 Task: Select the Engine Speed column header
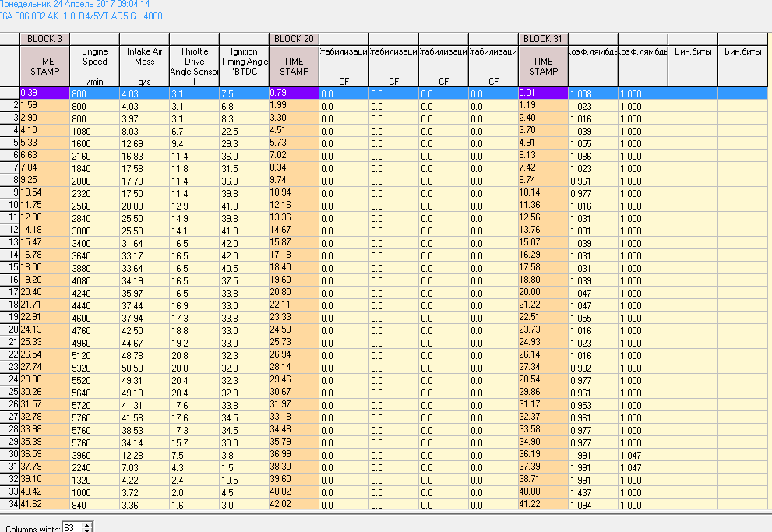[x=94, y=66]
